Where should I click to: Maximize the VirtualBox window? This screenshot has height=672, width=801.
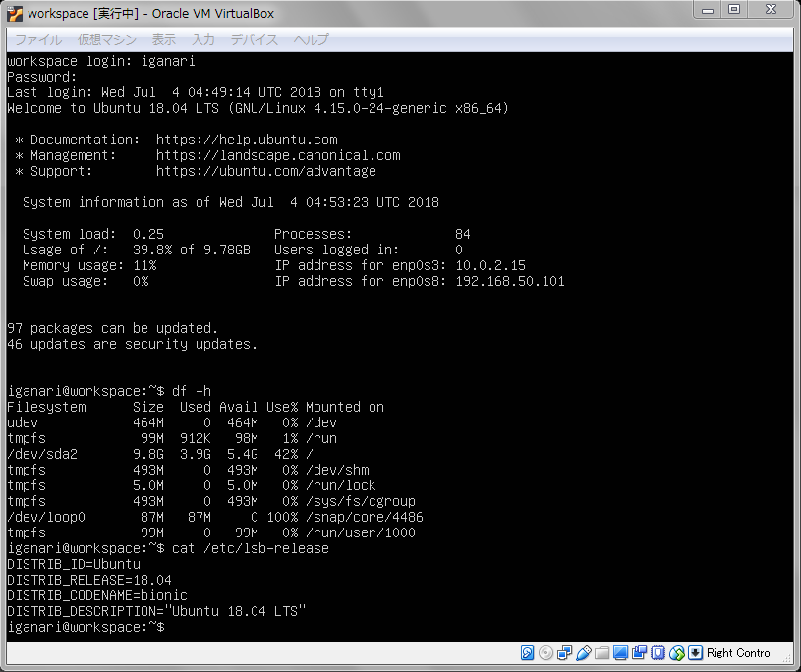coord(734,10)
